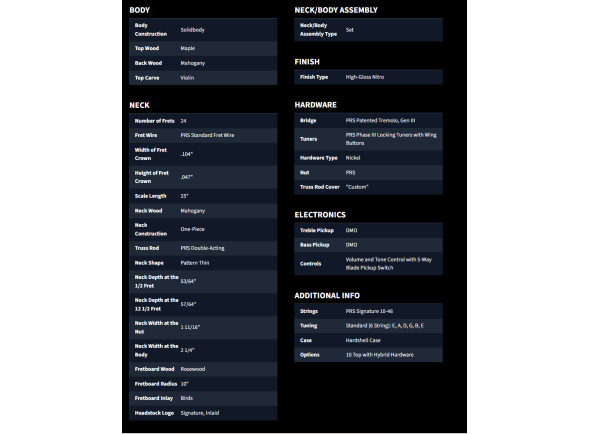Select the 'Hardshell Case' value

[x=363, y=340]
